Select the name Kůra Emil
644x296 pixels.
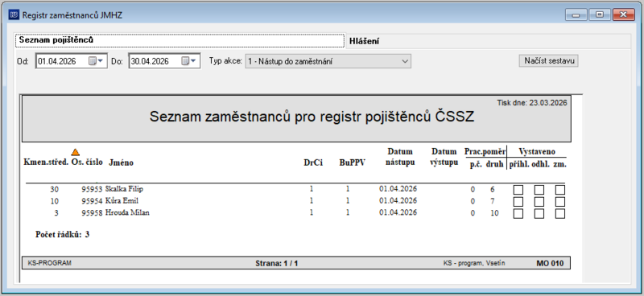pyautogui.click(x=122, y=201)
